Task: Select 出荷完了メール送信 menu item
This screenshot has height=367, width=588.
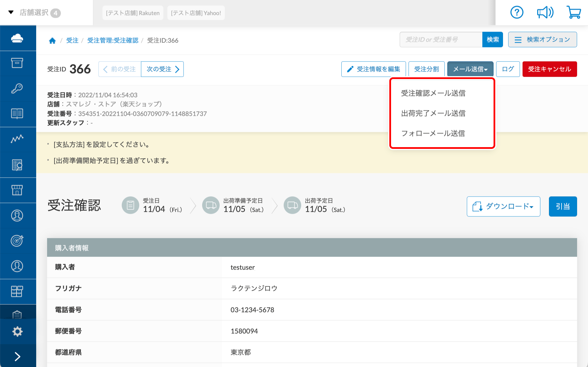Action: [x=433, y=113]
